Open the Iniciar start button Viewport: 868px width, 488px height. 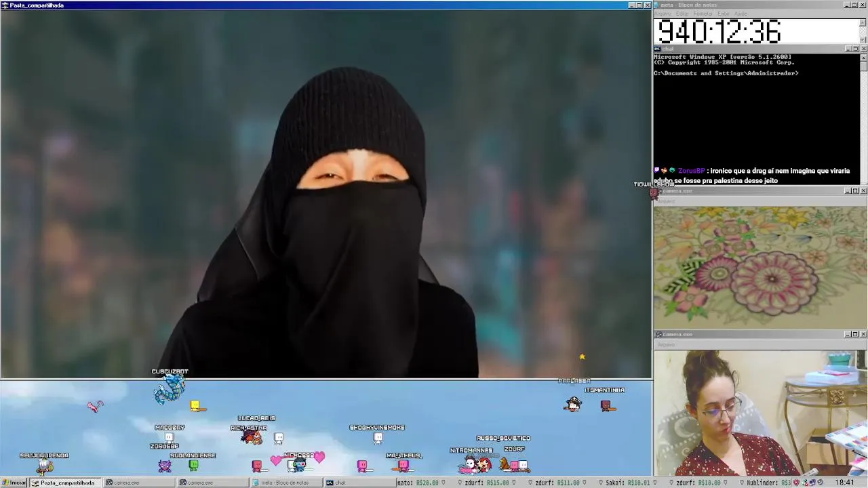click(14, 483)
